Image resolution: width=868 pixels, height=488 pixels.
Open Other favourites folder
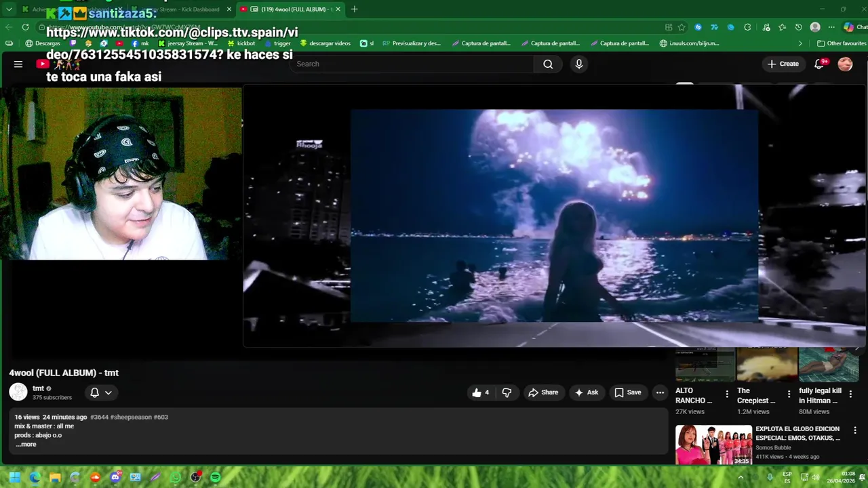(842, 43)
